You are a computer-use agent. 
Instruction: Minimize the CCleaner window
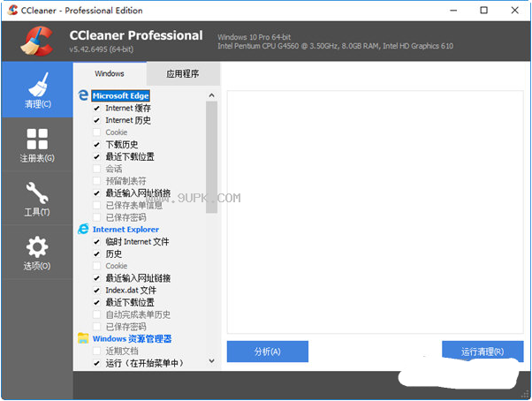453,11
